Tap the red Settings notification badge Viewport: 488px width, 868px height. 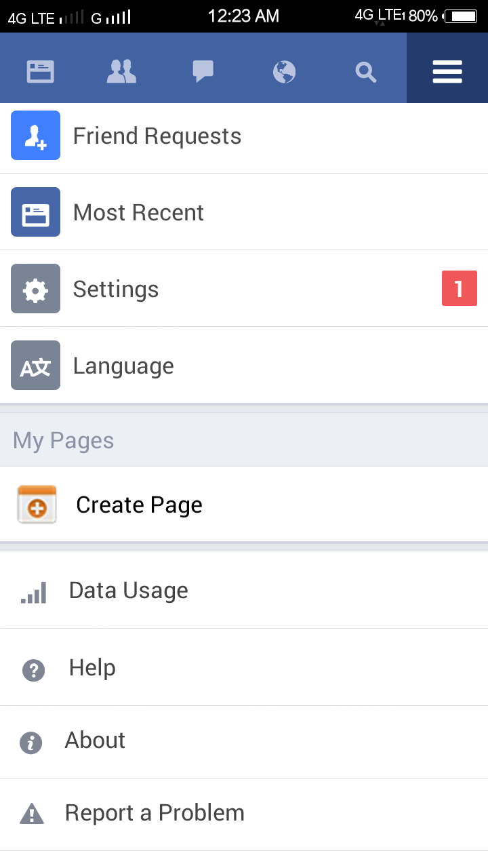459,289
